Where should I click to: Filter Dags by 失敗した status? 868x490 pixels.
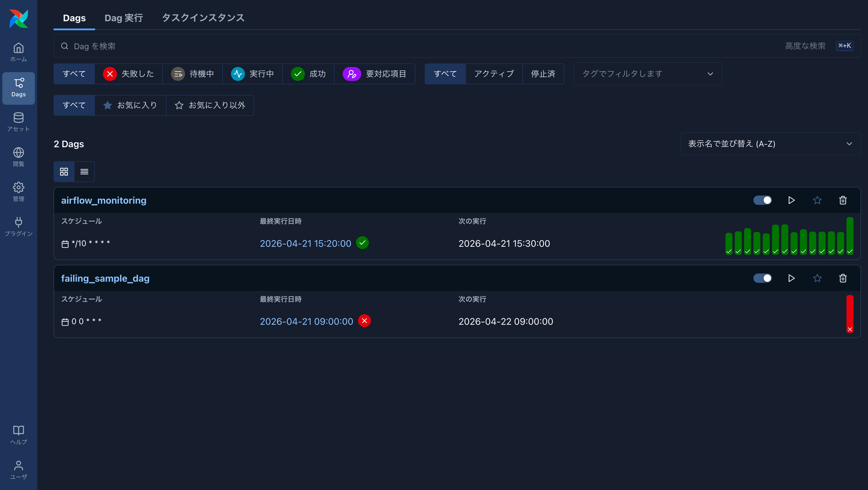(x=129, y=74)
